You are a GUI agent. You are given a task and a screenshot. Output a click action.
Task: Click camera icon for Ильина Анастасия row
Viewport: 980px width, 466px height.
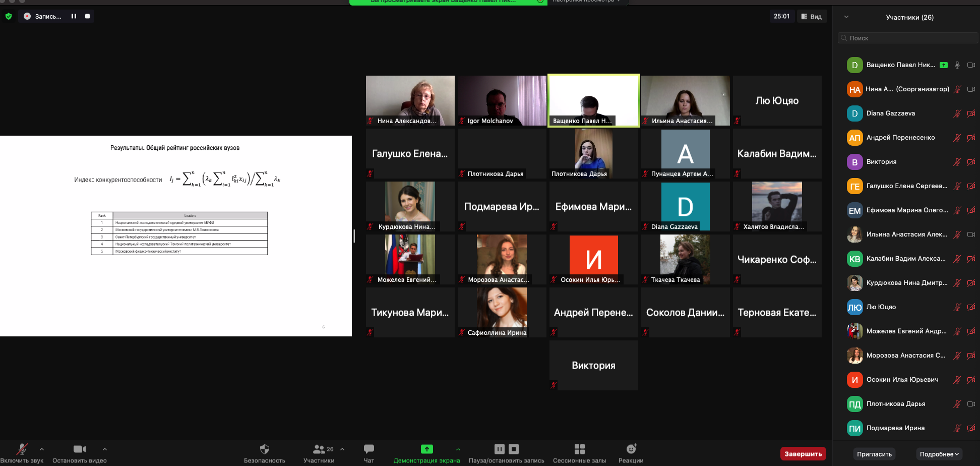click(971, 235)
